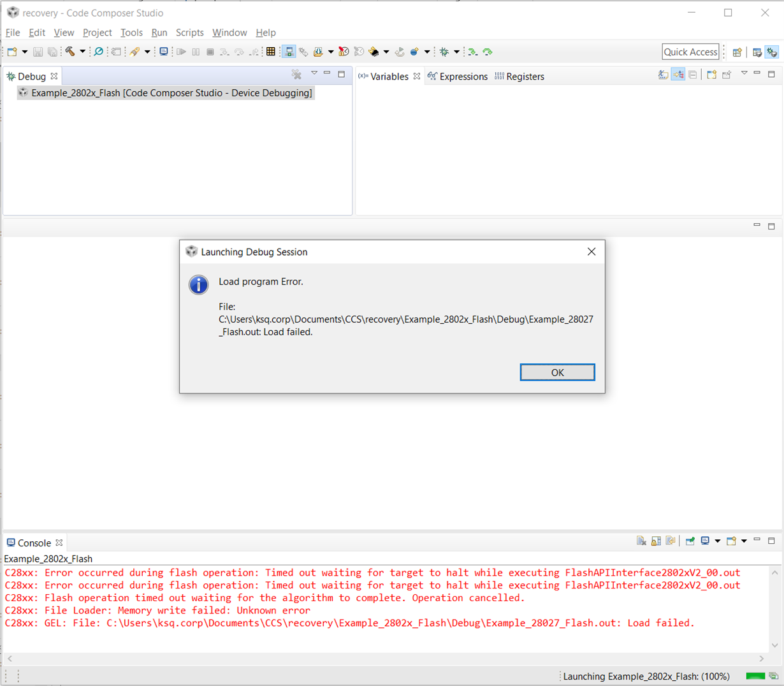Image resolution: width=784 pixels, height=686 pixels.
Task: Click the Load Program icon in toolbar
Action: point(318,52)
